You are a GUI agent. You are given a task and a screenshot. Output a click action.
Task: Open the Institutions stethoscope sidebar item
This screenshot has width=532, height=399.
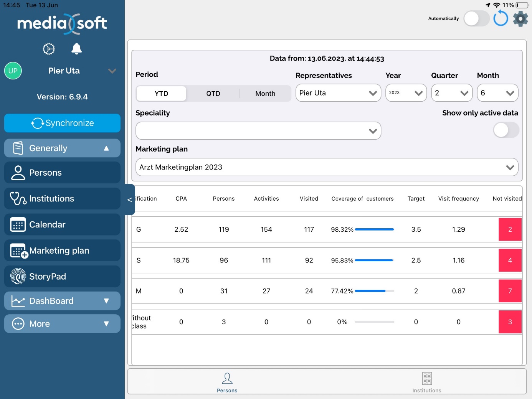[62, 198]
